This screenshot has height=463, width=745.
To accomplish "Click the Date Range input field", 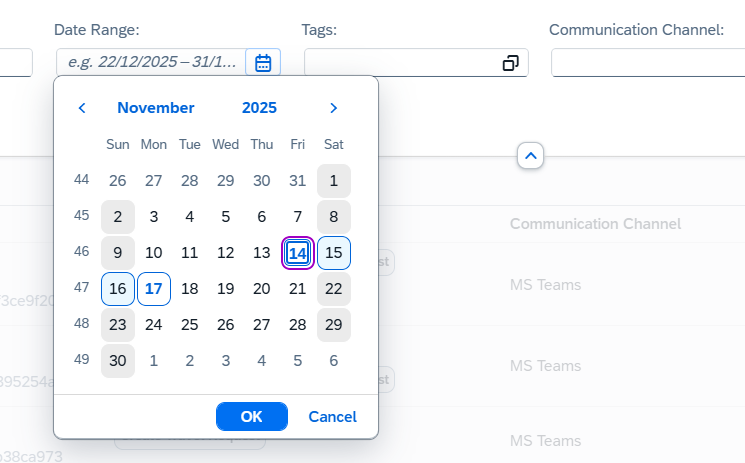I will (152, 63).
